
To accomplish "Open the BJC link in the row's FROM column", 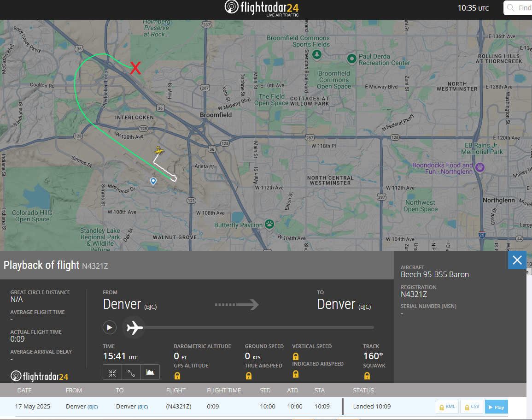I will (93, 407).
